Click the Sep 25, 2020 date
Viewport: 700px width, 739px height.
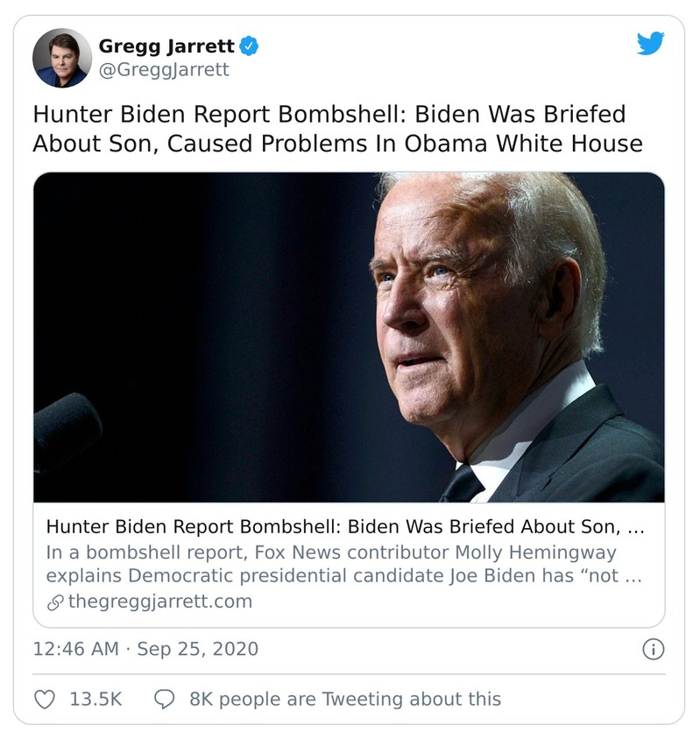tap(197, 649)
